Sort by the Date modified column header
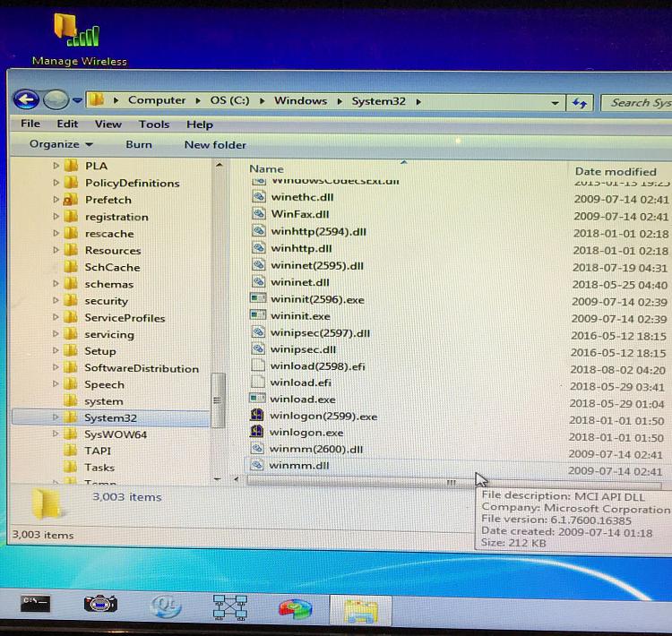This screenshot has width=672, height=636. pos(616,171)
